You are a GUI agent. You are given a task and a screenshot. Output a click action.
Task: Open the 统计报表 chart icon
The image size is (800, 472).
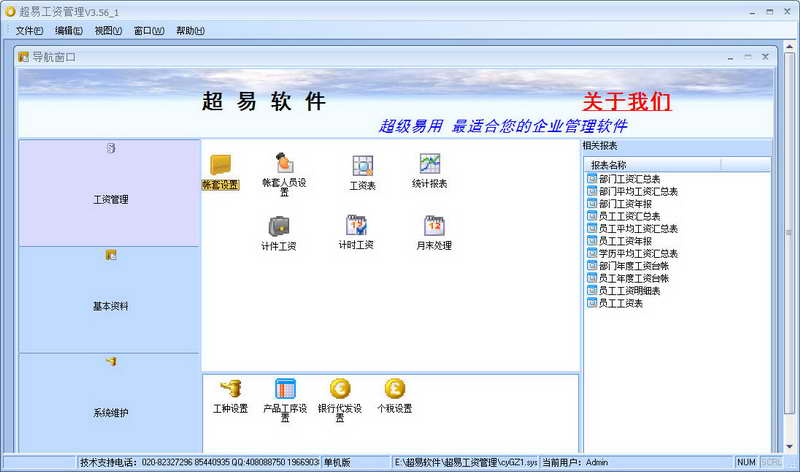pos(430,163)
